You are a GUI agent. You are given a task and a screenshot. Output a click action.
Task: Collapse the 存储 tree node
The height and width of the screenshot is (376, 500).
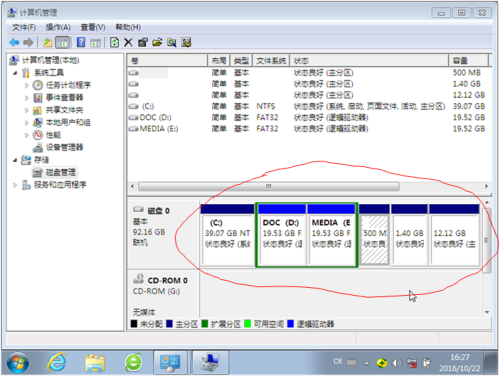pos(15,160)
